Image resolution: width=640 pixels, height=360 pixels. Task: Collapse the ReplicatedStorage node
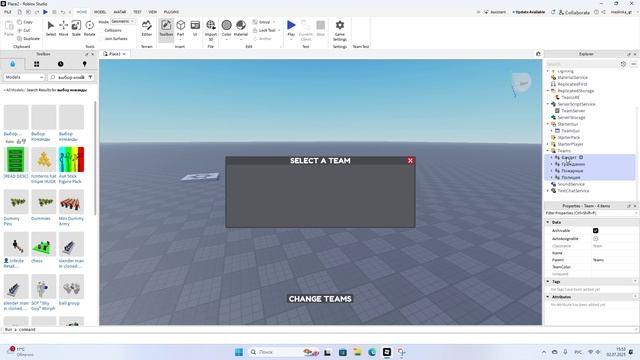click(x=548, y=91)
